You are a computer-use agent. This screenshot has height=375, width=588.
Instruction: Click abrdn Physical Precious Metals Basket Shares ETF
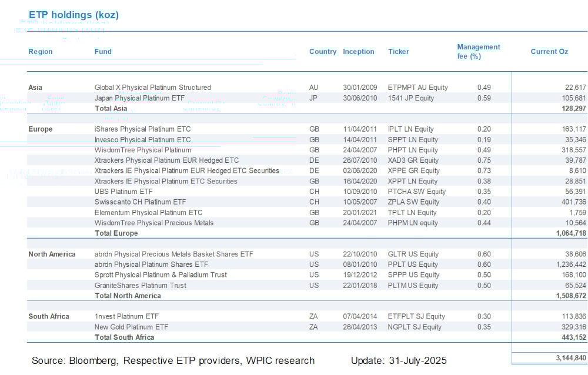pos(174,255)
